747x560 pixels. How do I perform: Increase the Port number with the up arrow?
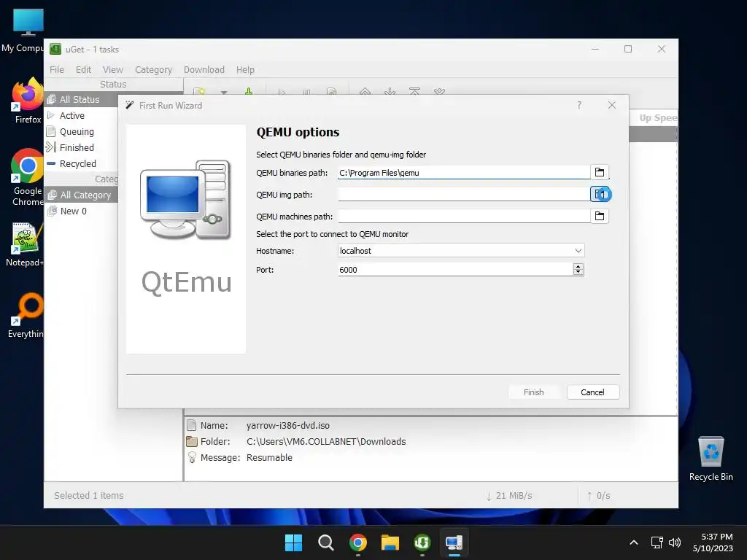[x=578, y=266]
